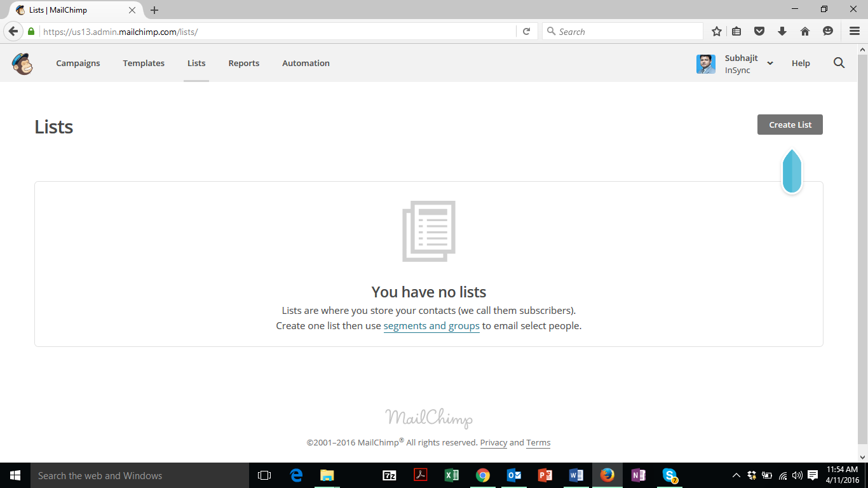The image size is (868, 488).
Task: Open the Templates menu
Action: [144, 63]
